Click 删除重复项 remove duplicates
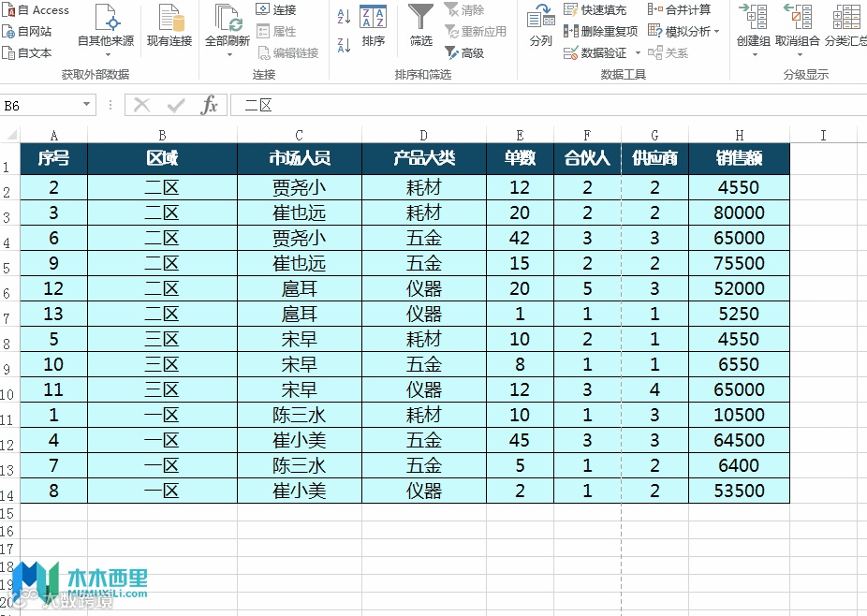The height and width of the screenshot is (616, 867). pyautogui.click(x=600, y=32)
